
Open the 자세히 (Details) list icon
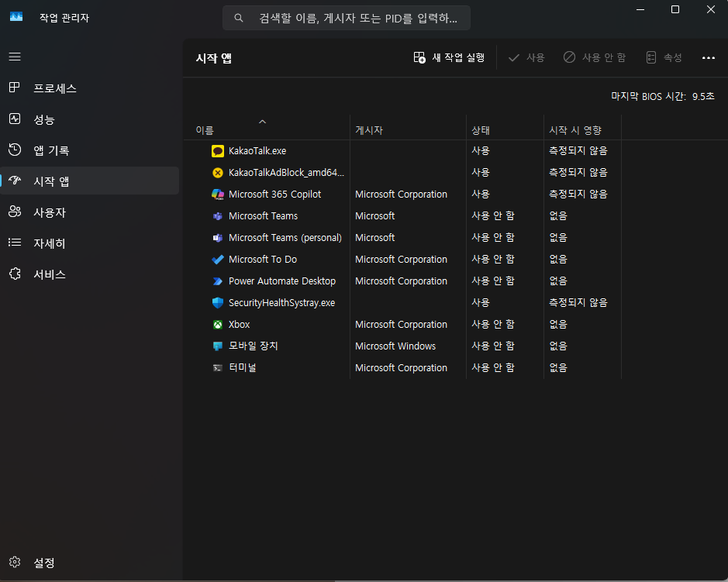(x=15, y=243)
